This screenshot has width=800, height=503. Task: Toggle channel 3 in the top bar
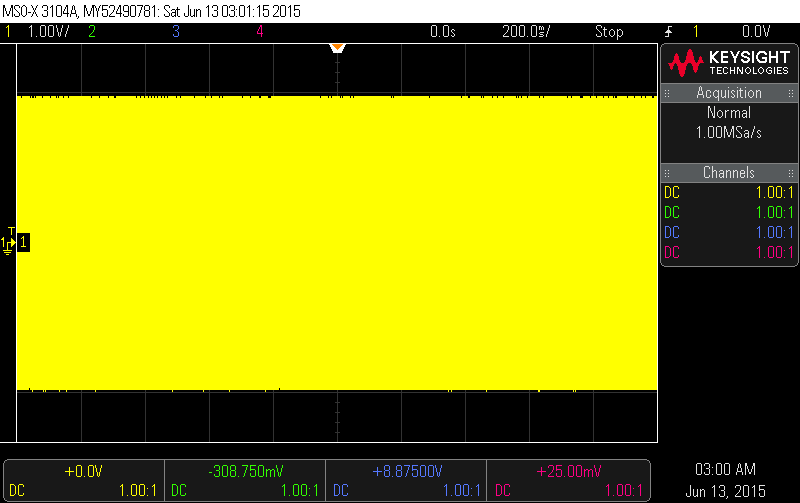[x=176, y=31]
